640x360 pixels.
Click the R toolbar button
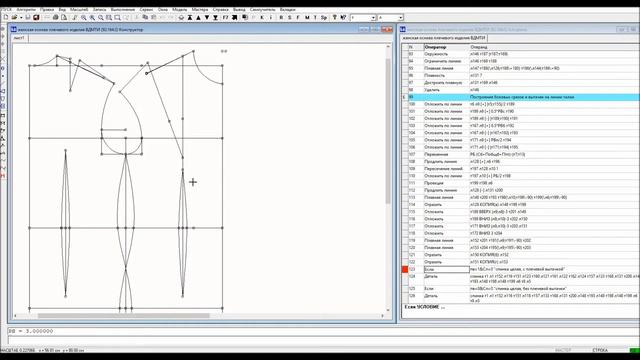tap(281, 18)
